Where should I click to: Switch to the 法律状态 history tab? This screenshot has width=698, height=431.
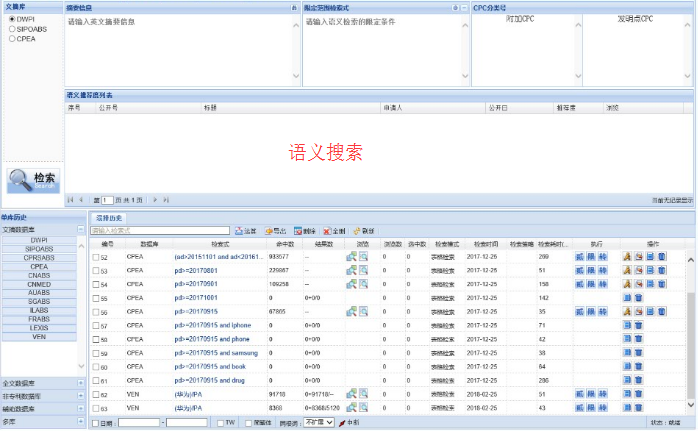pyautogui.click(x=109, y=217)
